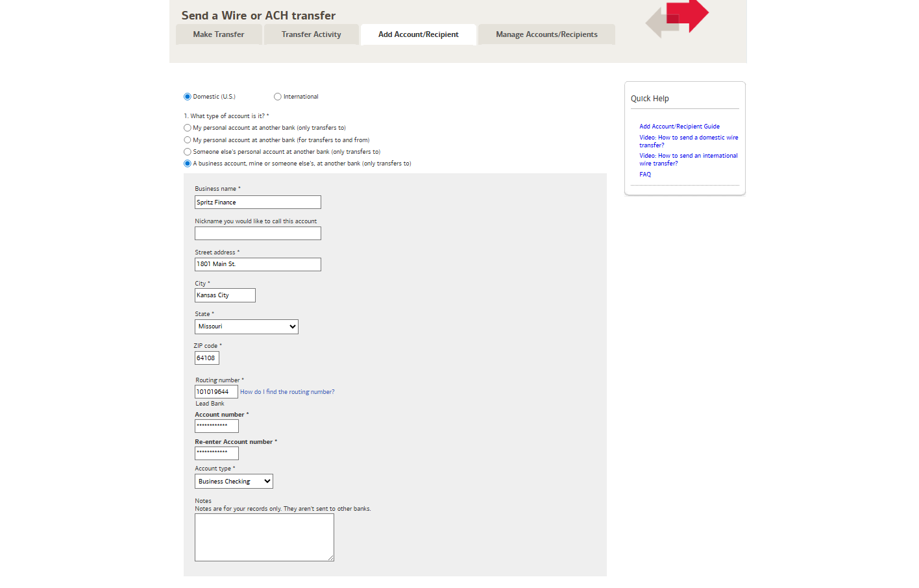919x588 pixels.
Task: Select someone else's personal account option
Action: tap(188, 152)
